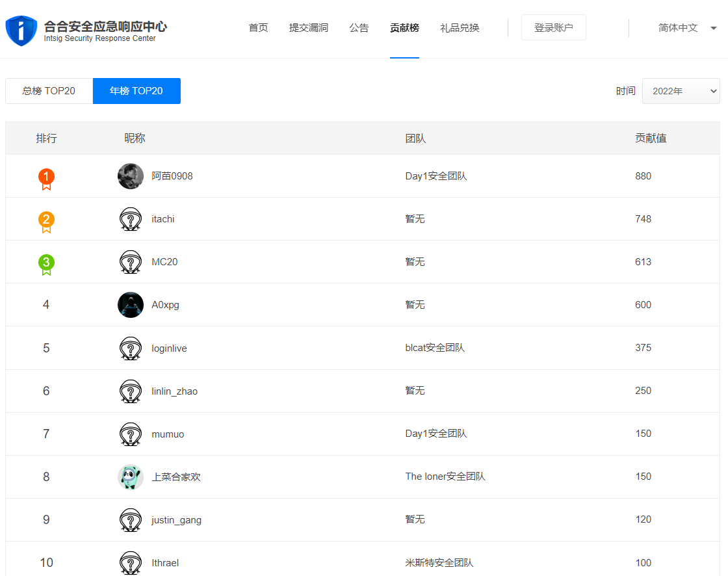
Task: Click the panda avatar of 上菜合家欢
Action: [131, 477]
